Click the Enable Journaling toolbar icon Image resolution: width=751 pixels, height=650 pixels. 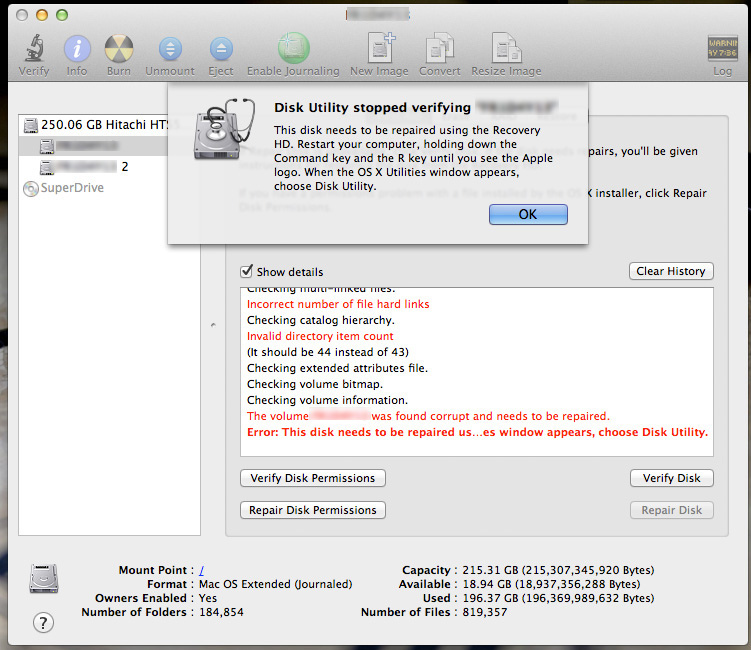tap(293, 48)
